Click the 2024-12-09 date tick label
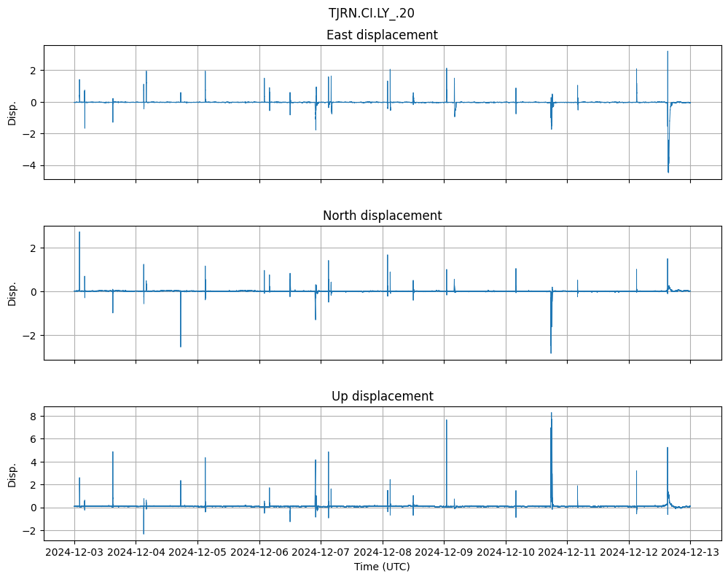The height and width of the screenshot is (579, 728). [x=444, y=552]
